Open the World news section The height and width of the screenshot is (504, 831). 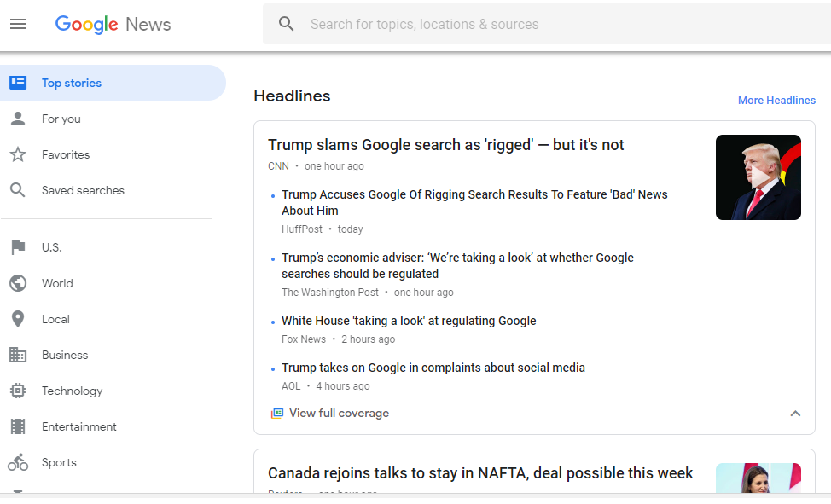click(57, 283)
